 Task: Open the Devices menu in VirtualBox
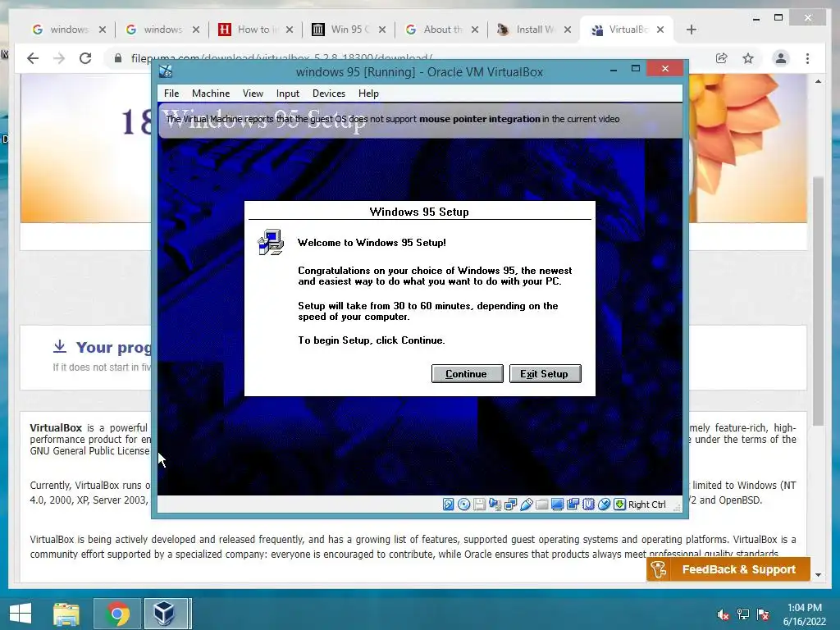tap(329, 94)
